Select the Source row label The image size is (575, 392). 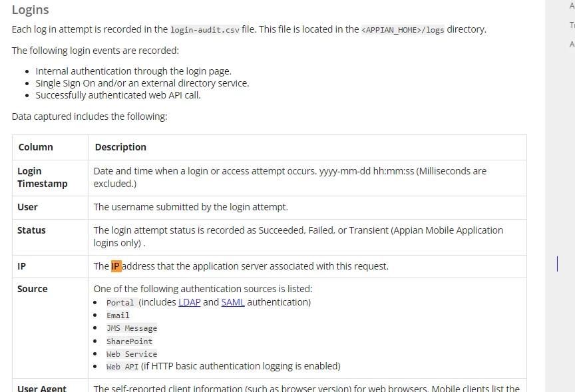coord(32,289)
